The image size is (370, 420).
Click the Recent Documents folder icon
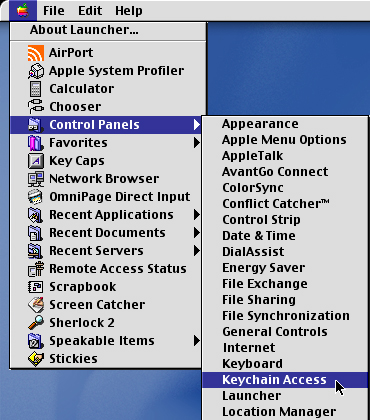(x=36, y=233)
